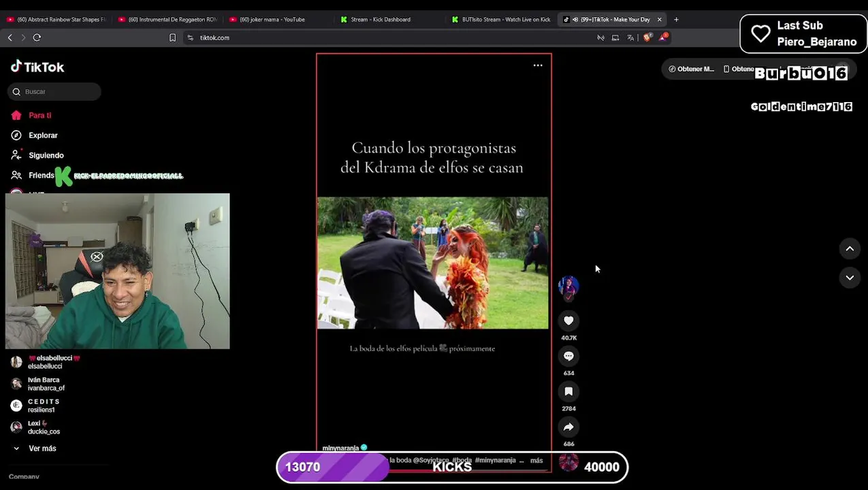Click the Obtener M... button

[691, 69]
